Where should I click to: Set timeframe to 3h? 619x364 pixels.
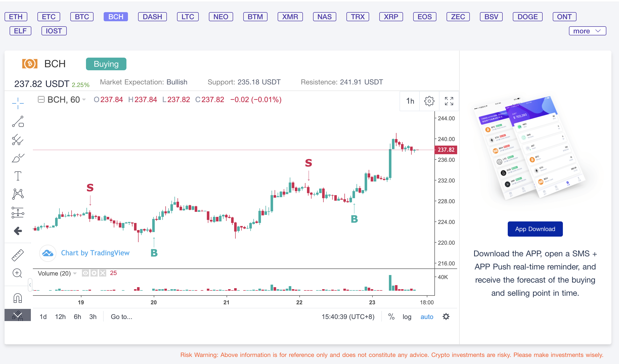[x=93, y=317]
